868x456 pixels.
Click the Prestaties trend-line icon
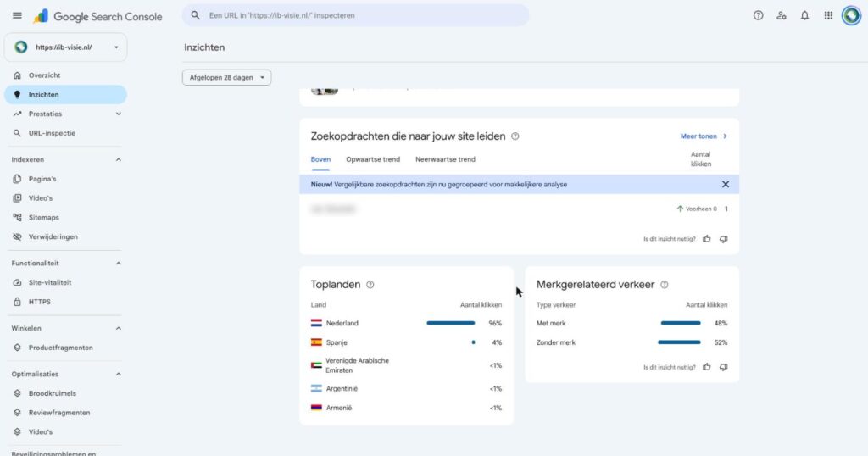pyautogui.click(x=17, y=114)
